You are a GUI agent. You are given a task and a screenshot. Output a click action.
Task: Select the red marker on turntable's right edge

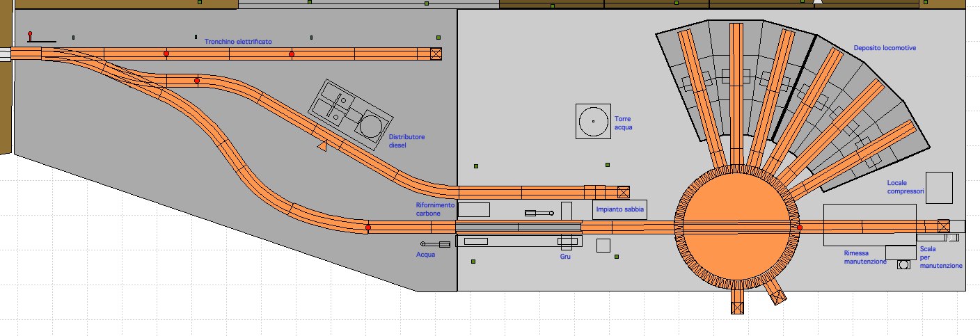pyautogui.click(x=800, y=227)
